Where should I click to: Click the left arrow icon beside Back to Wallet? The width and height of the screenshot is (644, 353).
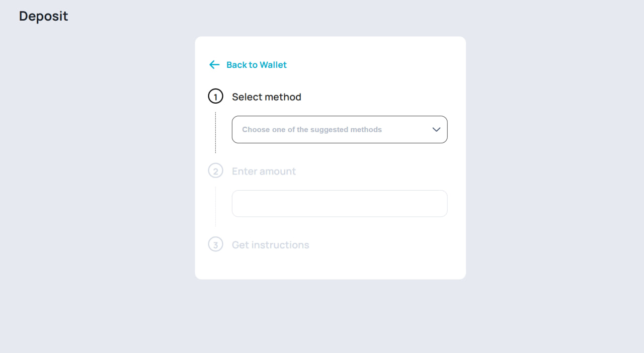pos(214,64)
